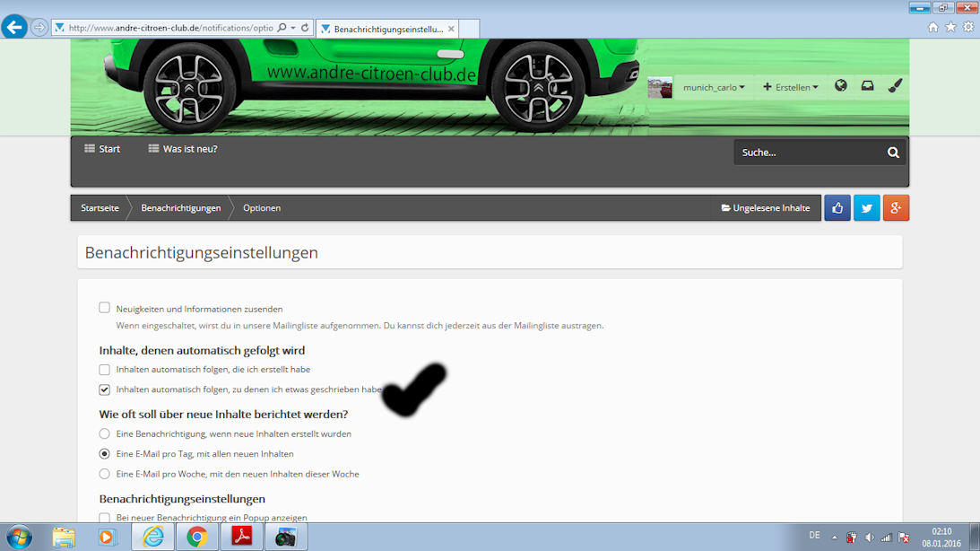This screenshot has width=980, height=551.
Task: Click the browser URL address field
Action: click(170, 28)
